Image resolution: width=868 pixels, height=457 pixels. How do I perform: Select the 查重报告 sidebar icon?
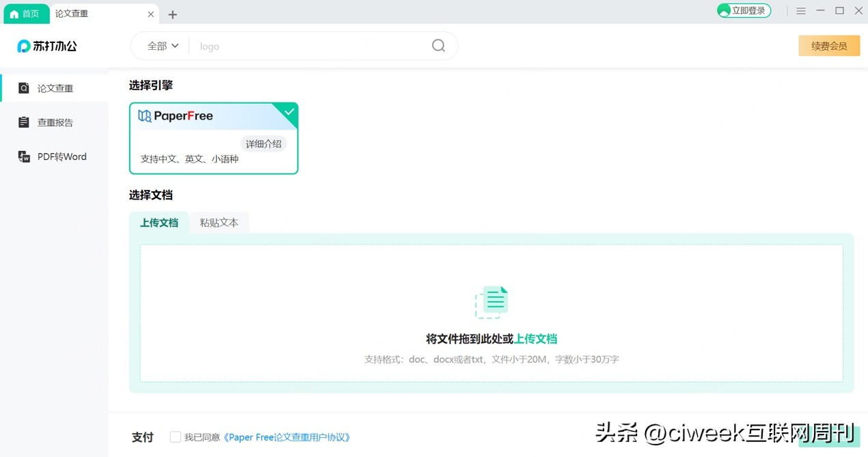click(24, 122)
